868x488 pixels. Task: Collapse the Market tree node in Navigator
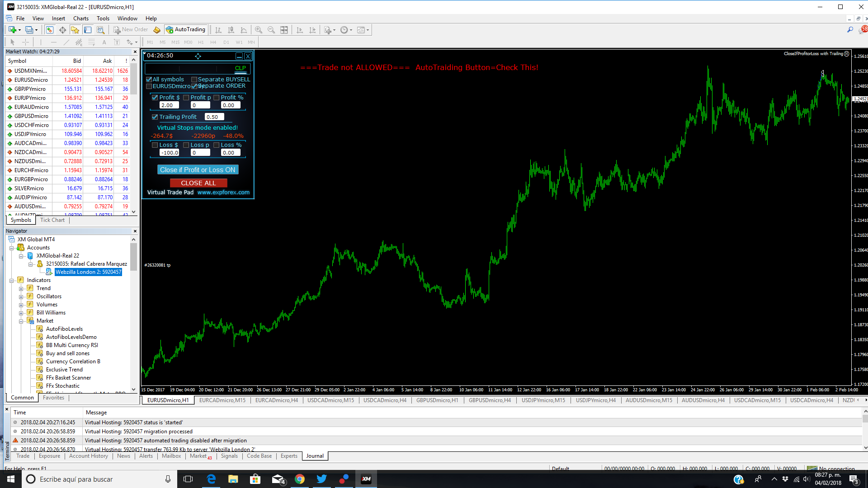pyautogui.click(x=21, y=321)
